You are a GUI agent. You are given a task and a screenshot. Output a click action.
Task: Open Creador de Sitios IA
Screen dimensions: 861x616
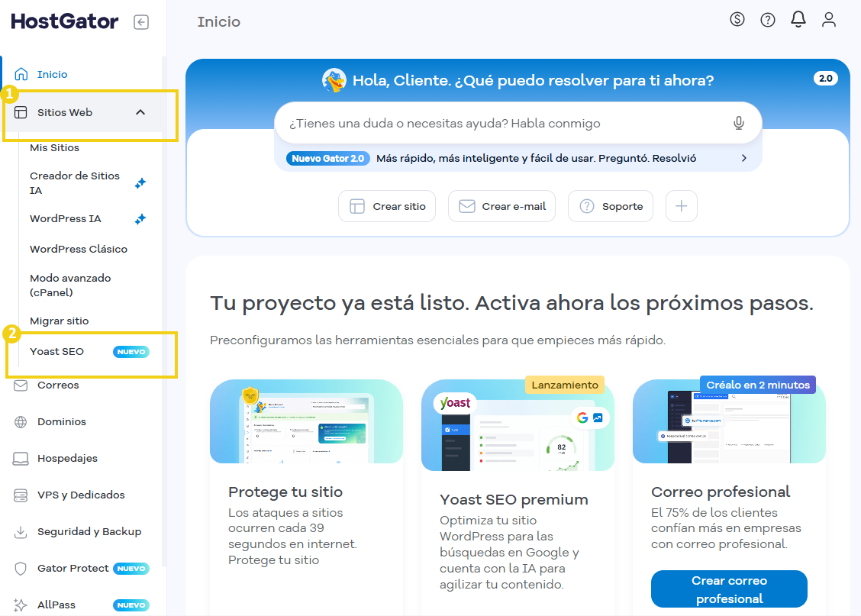(x=75, y=183)
